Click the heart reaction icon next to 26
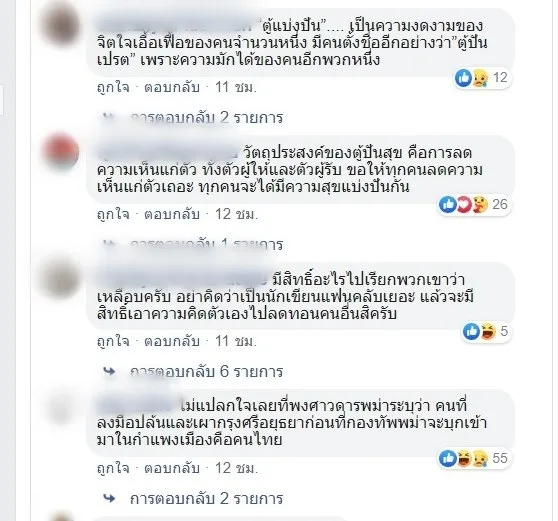The height and width of the screenshot is (521, 558). point(464,205)
